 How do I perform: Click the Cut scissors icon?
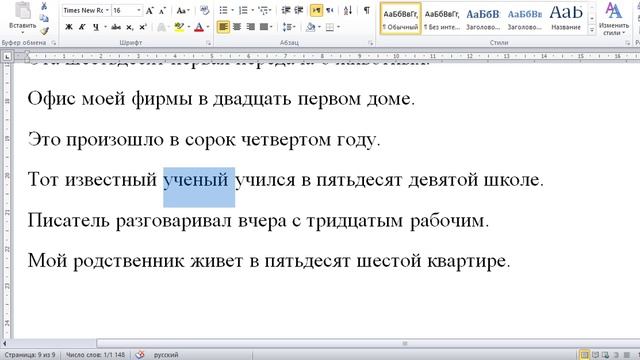44,6
